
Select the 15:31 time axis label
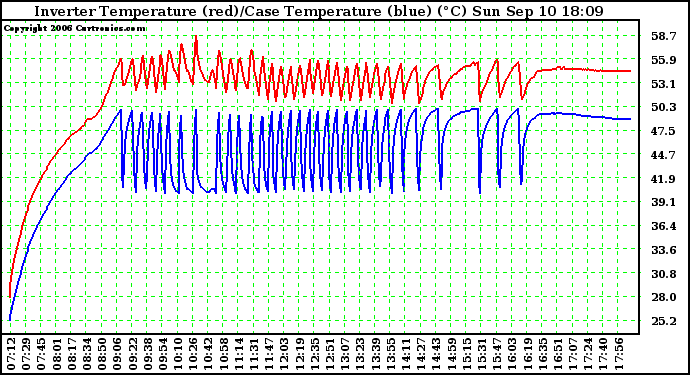click(482, 354)
